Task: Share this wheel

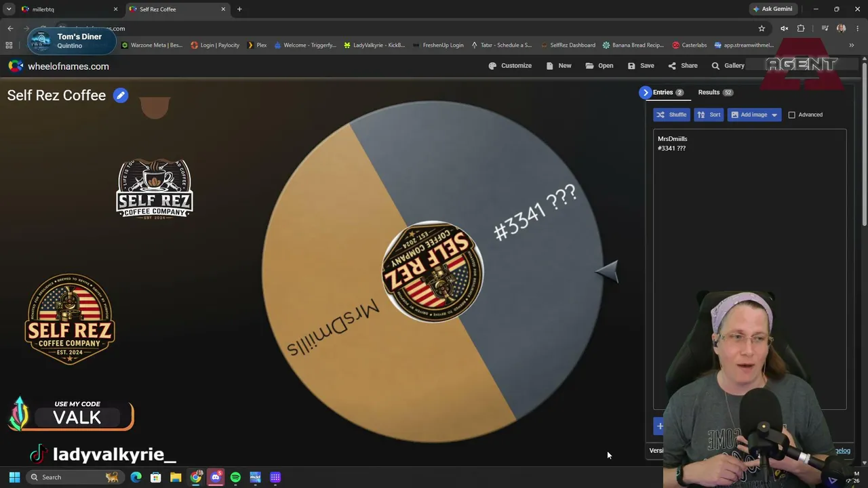Action: coord(683,66)
